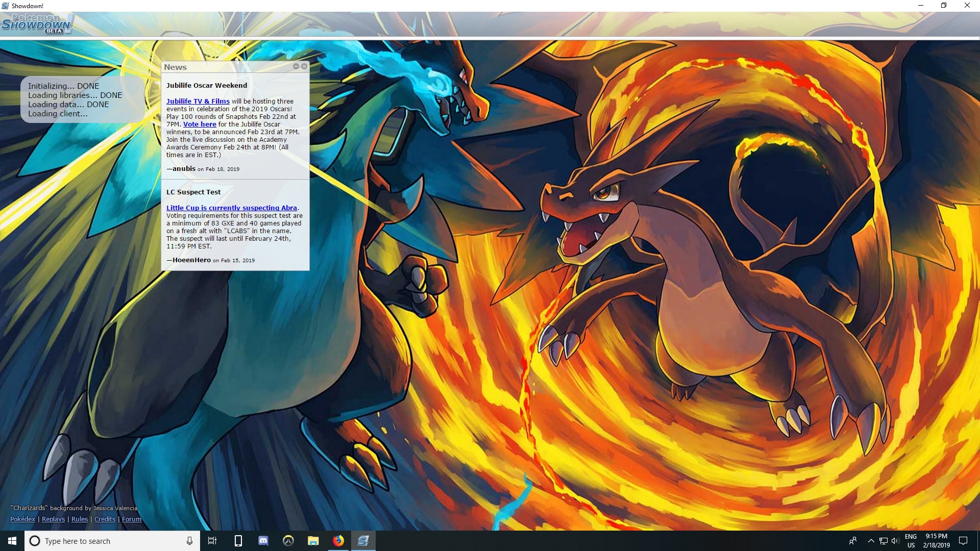Screen dimensions: 980x551
Task: Open the Action Center notifications
Action: click(963, 541)
